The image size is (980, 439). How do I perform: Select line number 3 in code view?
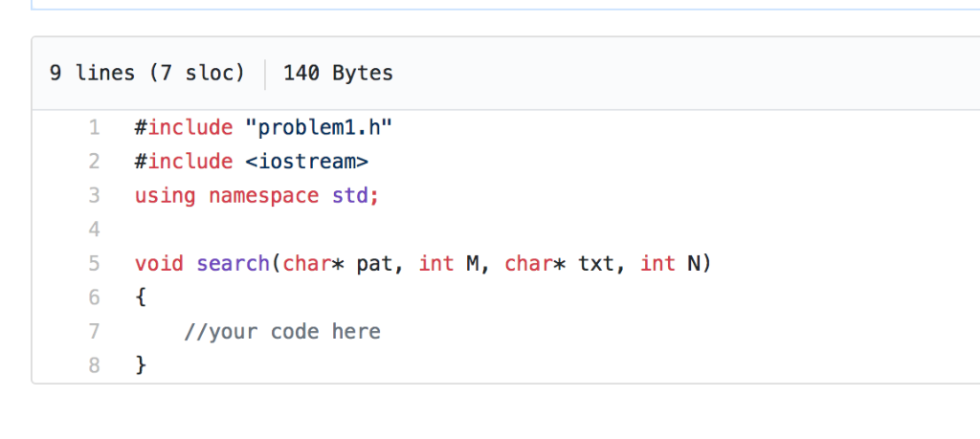pyautogui.click(x=95, y=195)
